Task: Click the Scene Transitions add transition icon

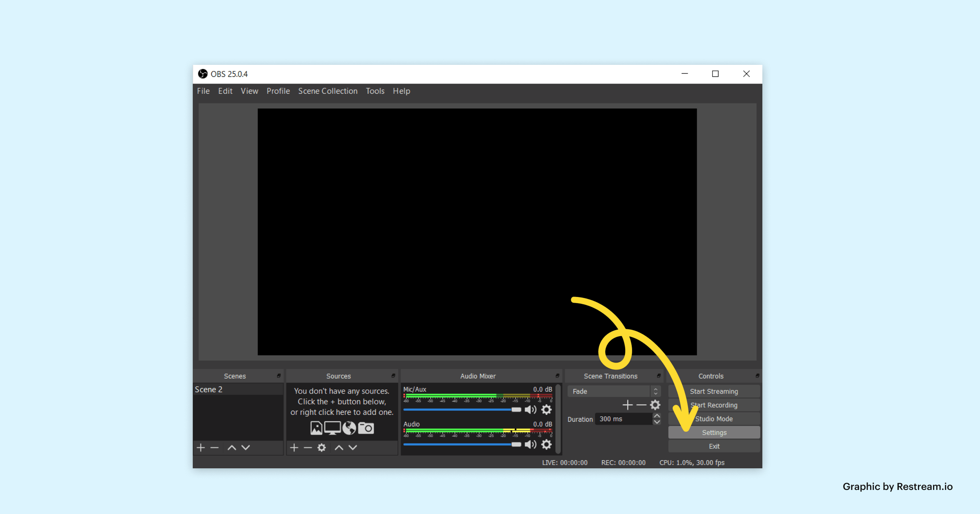Action: pos(628,405)
